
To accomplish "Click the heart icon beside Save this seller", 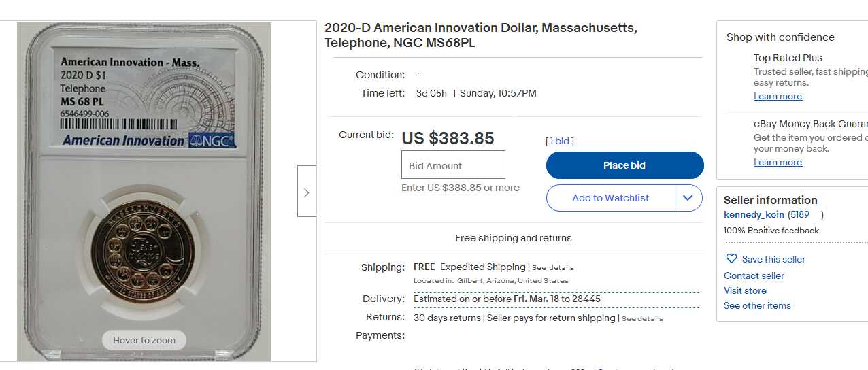I will pyautogui.click(x=731, y=259).
